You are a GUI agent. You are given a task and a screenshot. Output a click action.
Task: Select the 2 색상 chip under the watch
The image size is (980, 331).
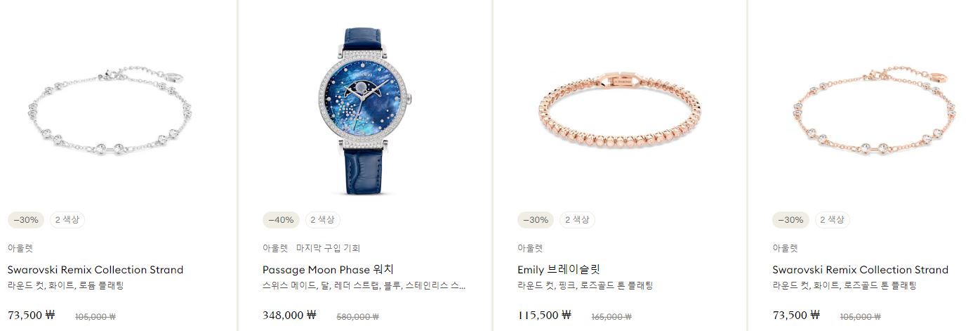pyautogui.click(x=322, y=220)
